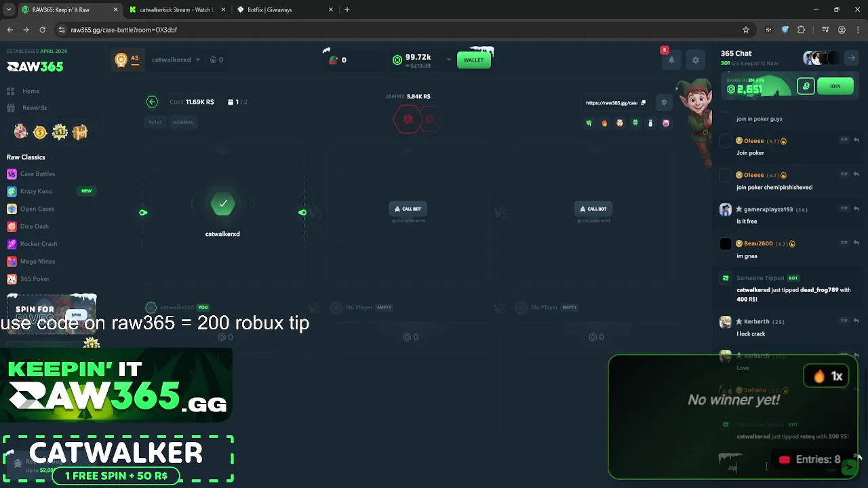Click the green clover emote icon

click(635, 123)
